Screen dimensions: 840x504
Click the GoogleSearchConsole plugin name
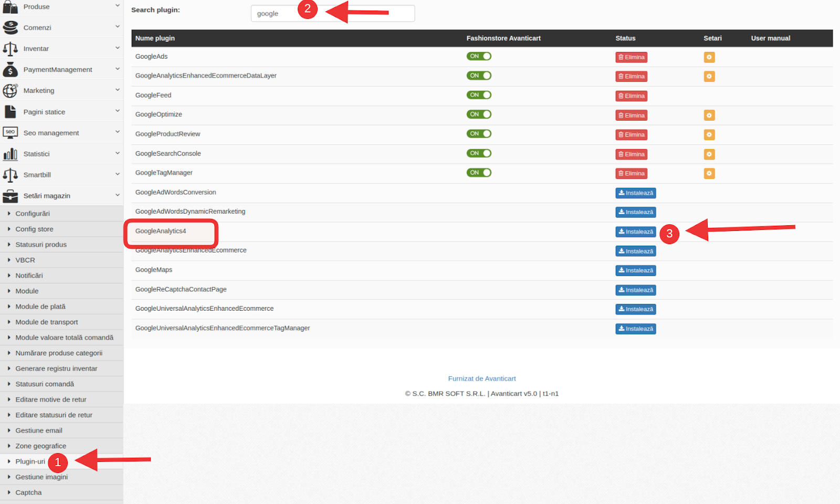(x=168, y=154)
